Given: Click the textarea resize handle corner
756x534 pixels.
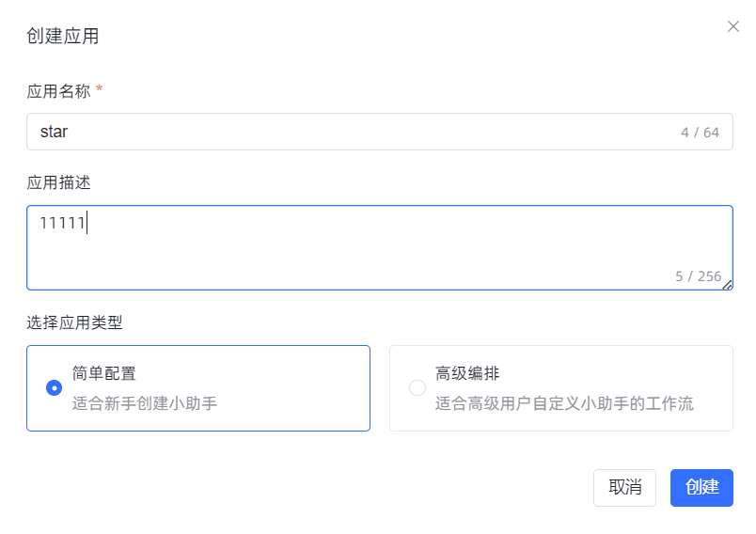Looking at the screenshot, I should tap(728, 285).
